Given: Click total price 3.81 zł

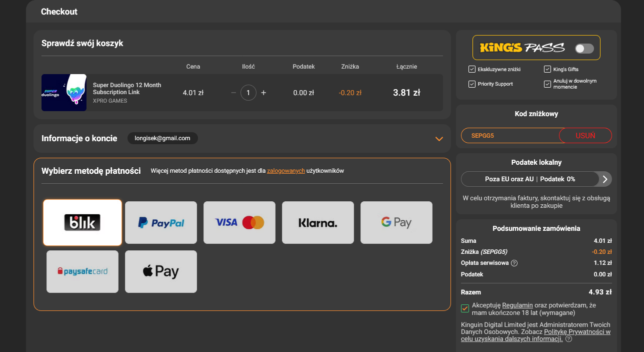Looking at the screenshot, I should pyautogui.click(x=406, y=93).
